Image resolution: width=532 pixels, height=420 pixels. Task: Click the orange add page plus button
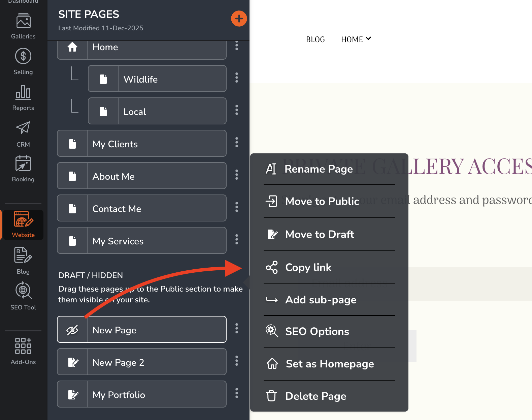pyautogui.click(x=239, y=19)
